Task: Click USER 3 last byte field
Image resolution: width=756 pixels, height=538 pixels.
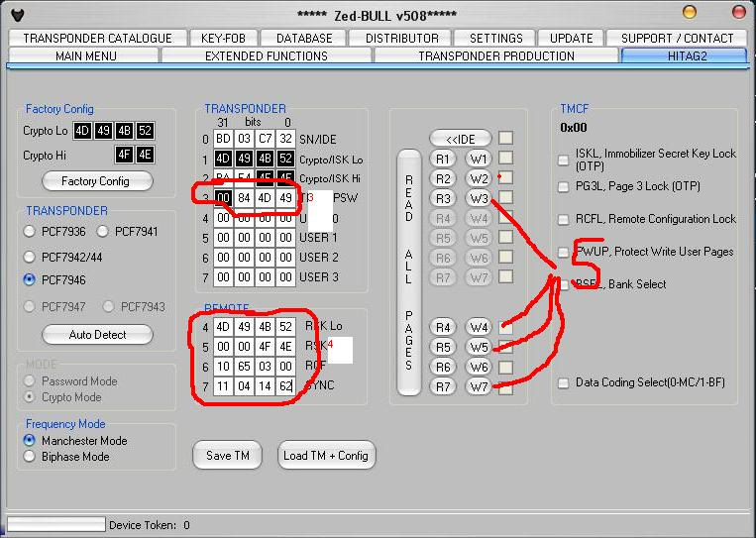Action: [x=285, y=277]
